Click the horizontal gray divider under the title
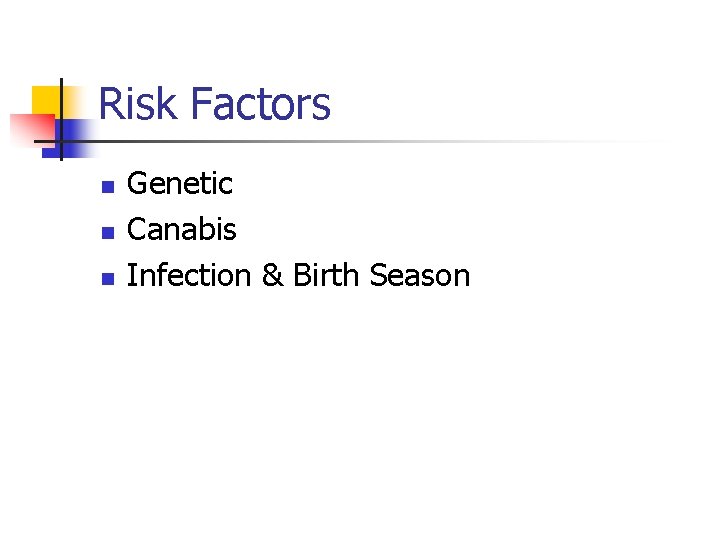The width and height of the screenshot is (720, 540). tap(400, 141)
